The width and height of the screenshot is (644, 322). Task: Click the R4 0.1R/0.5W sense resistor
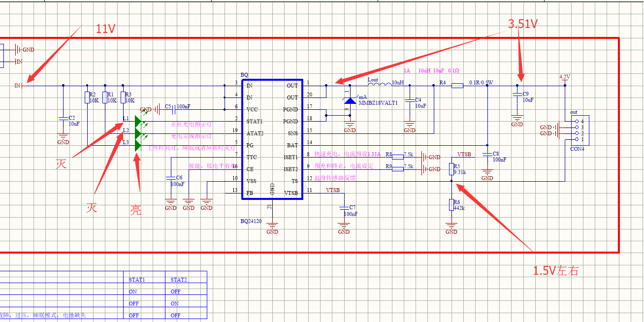[457, 86]
